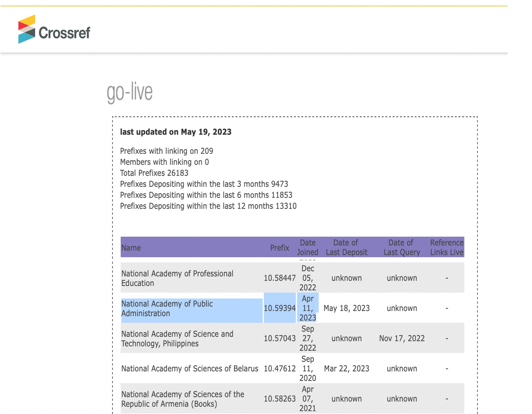Select National Academy of Professional Education name
532x414 pixels.
[x=177, y=278]
